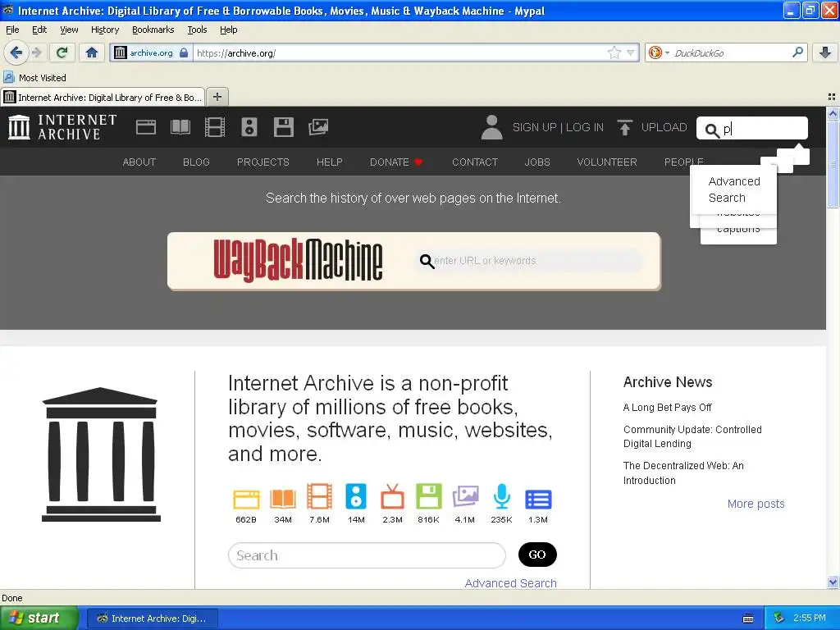Reload the page with refresh icon
The width and height of the screenshot is (840, 630).
click(62, 52)
